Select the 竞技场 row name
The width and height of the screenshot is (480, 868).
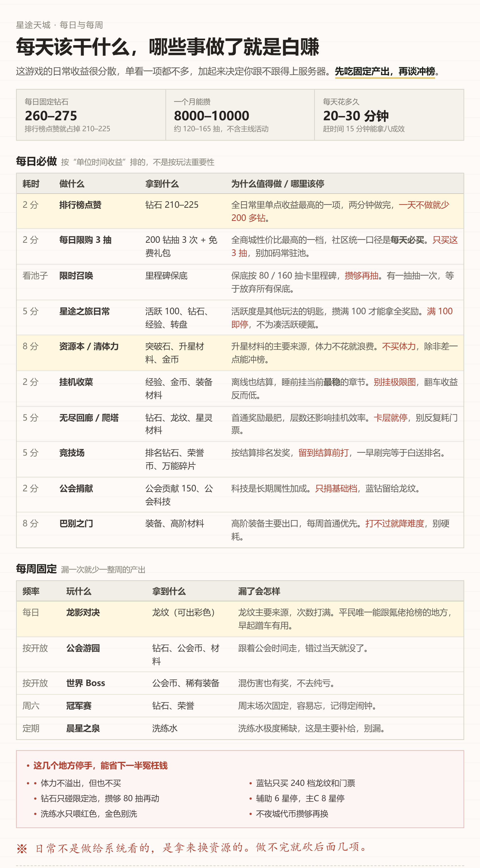[x=72, y=453]
